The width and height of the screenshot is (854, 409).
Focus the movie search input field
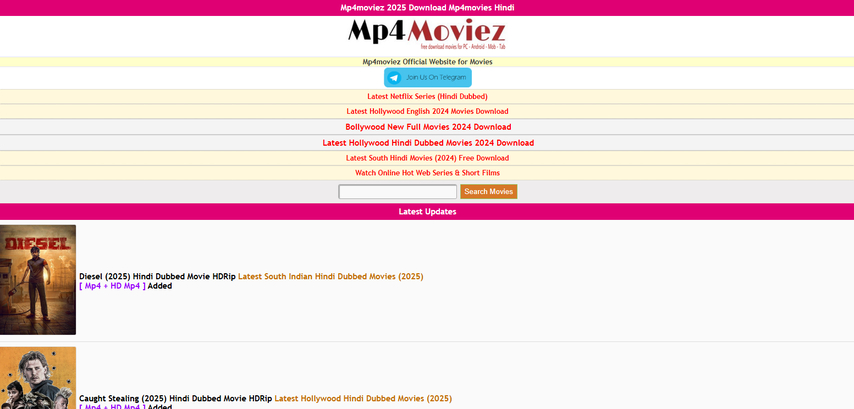tap(398, 192)
